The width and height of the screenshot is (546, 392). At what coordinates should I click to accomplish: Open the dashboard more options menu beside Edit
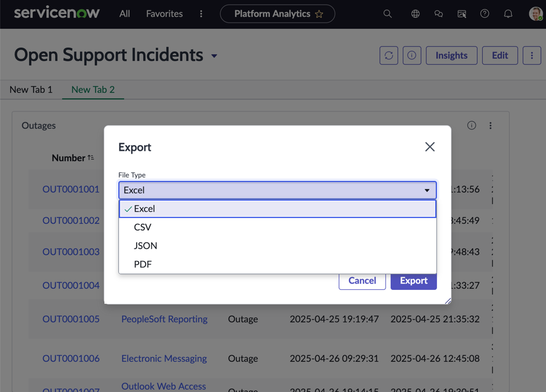pyautogui.click(x=532, y=56)
